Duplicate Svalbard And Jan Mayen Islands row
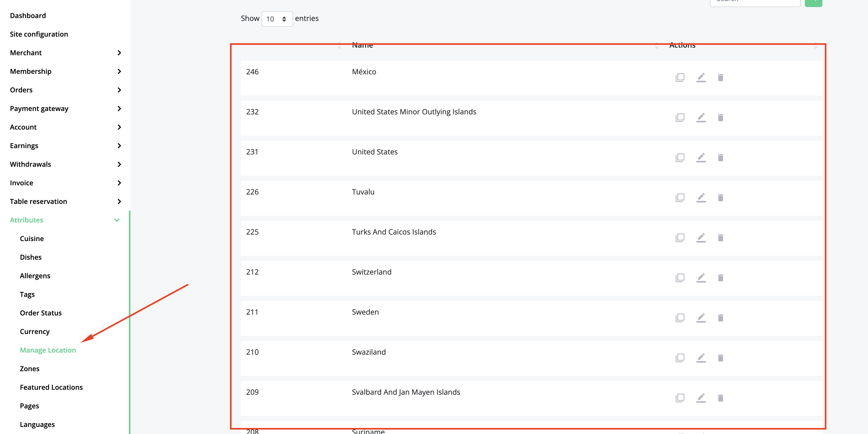This screenshot has height=434, width=868. (680, 398)
